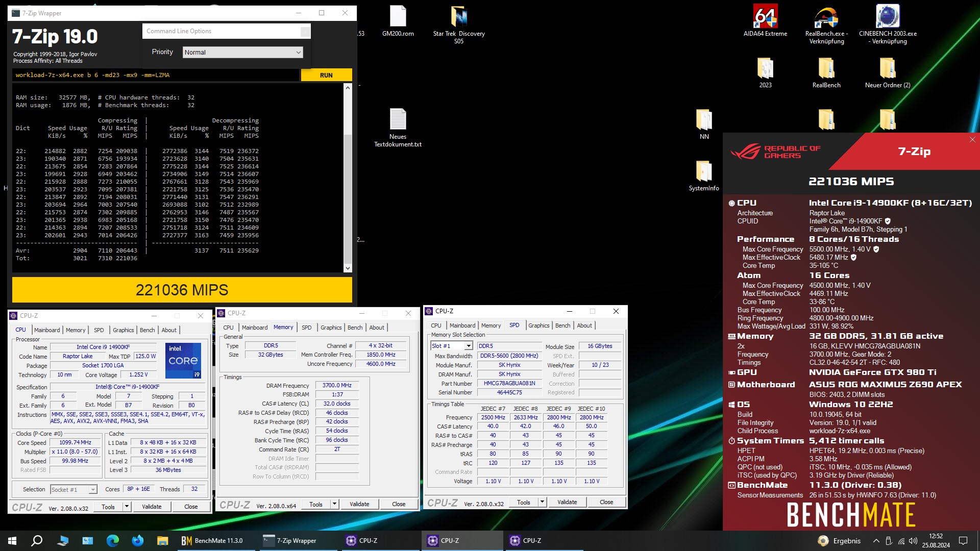This screenshot has height=551, width=980.
Task: Click Close in CPU-Z Memory window
Action: click(x=399, y=504)
